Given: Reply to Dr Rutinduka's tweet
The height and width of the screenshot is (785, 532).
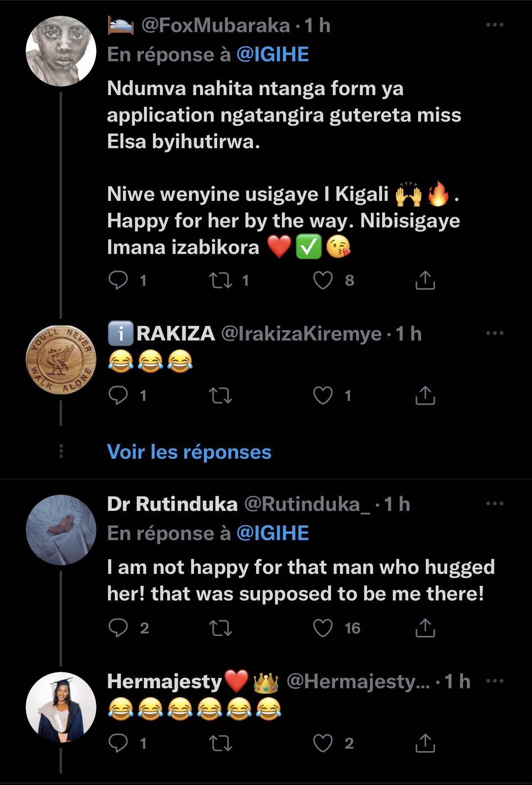Looking at the screenshot, I should [118, 628].
